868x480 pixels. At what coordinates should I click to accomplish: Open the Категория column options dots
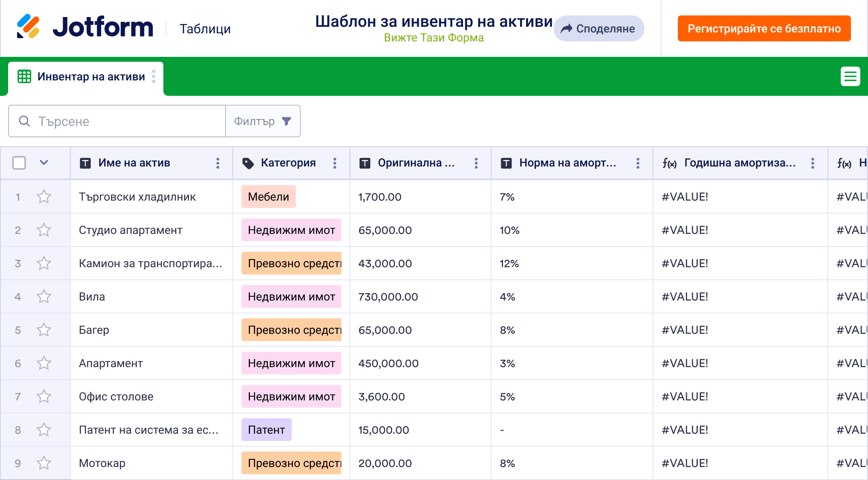(335, 163)
